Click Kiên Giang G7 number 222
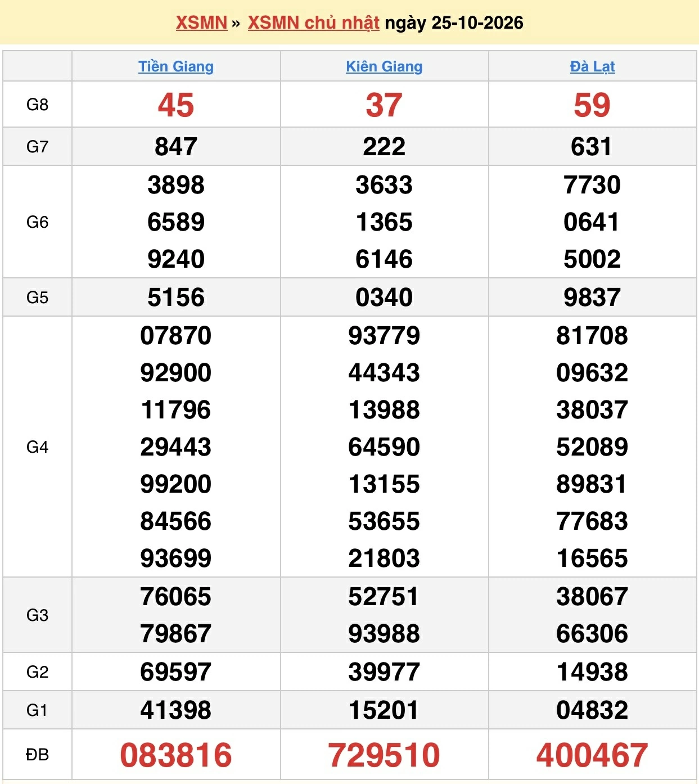This screenshot has height=784, width=699. click(x=384, y=147)
